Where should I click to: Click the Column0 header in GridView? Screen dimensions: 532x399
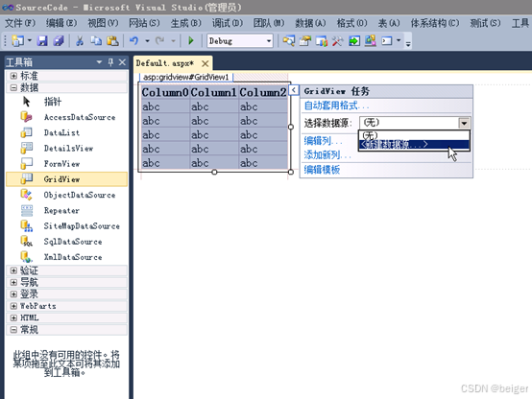coord(165,92)
